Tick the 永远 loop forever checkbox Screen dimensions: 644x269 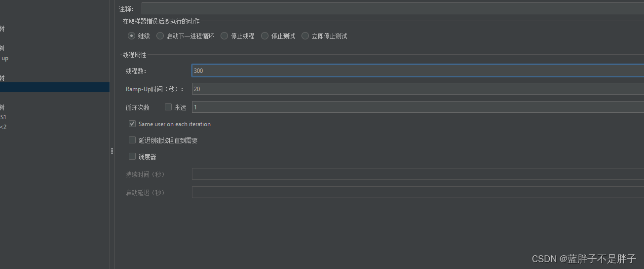click(x=168, y=107)
